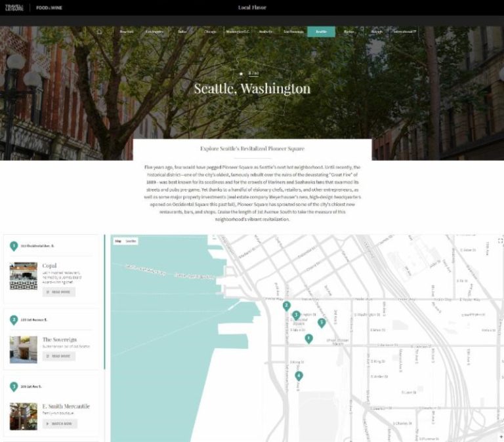Select the highlighted Seattle tab
The image size is (504, 442).
(x=321, y=31)
